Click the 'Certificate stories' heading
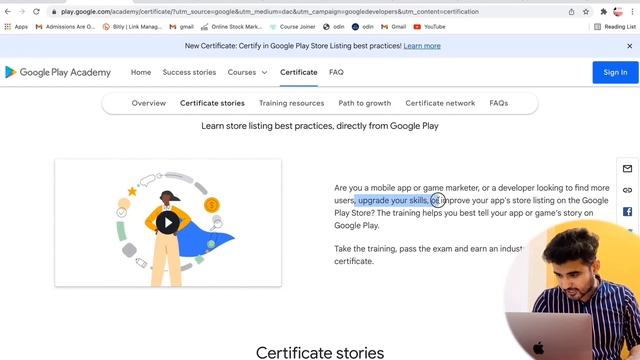The height and width of the screenshot is (360, 640). pyautogui.click(x=320, y=352)
